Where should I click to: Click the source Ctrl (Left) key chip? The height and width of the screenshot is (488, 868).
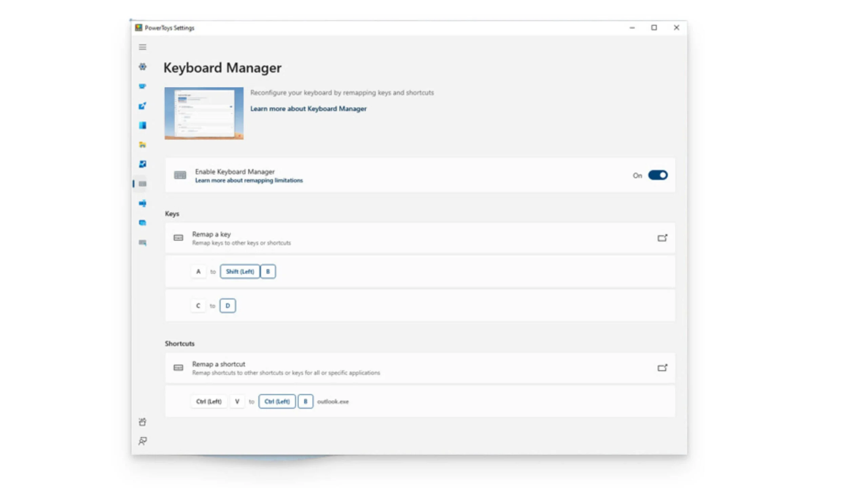[209, 402]
